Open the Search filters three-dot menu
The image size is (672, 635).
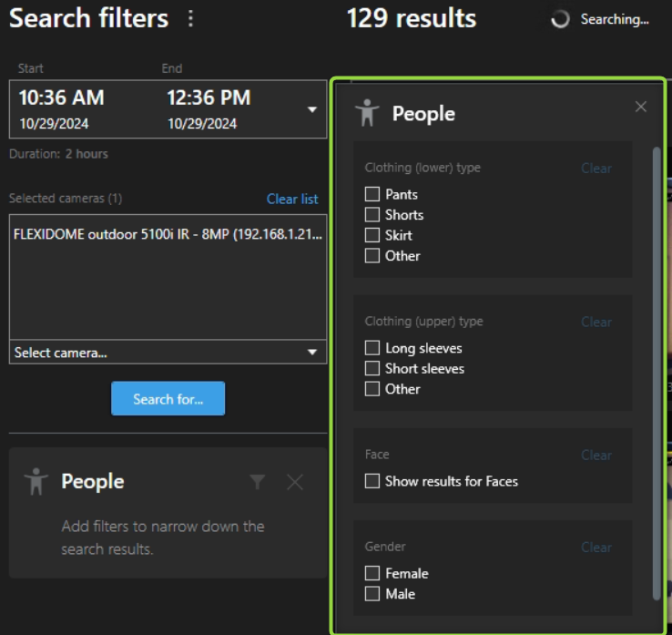click(x=190, y=19)
